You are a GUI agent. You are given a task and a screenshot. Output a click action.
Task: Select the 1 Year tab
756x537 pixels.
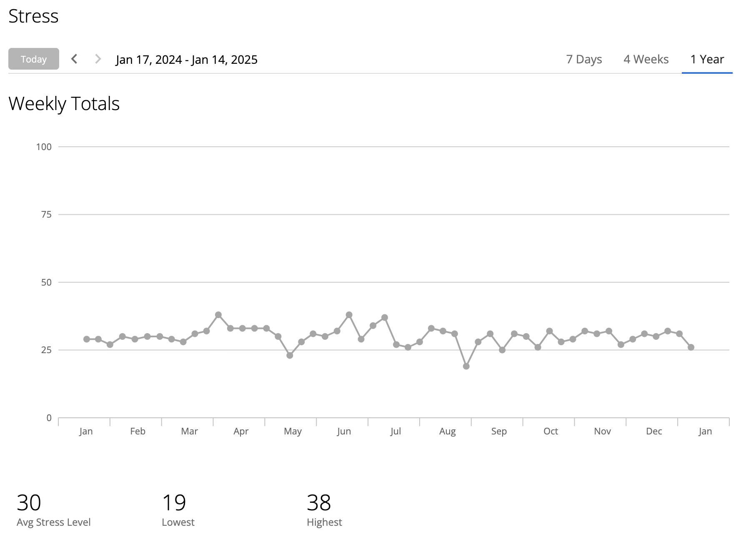707,59
